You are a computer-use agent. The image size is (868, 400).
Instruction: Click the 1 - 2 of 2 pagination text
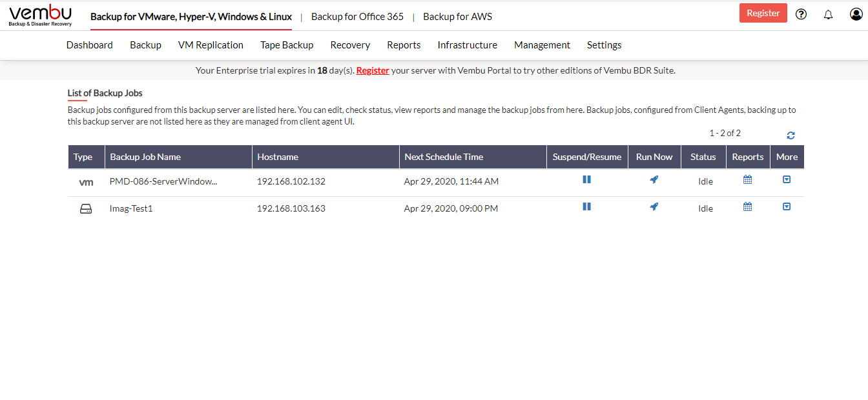[725, 134]
